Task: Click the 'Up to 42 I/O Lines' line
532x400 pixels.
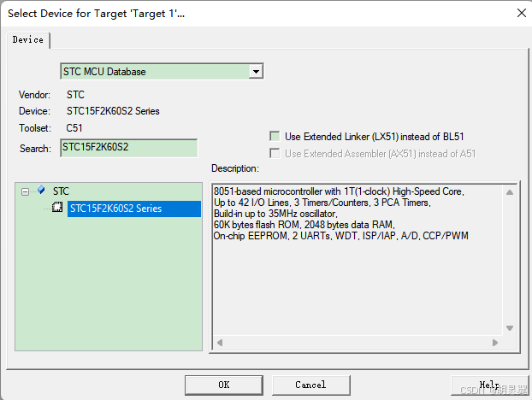Action: coord(322,203)
